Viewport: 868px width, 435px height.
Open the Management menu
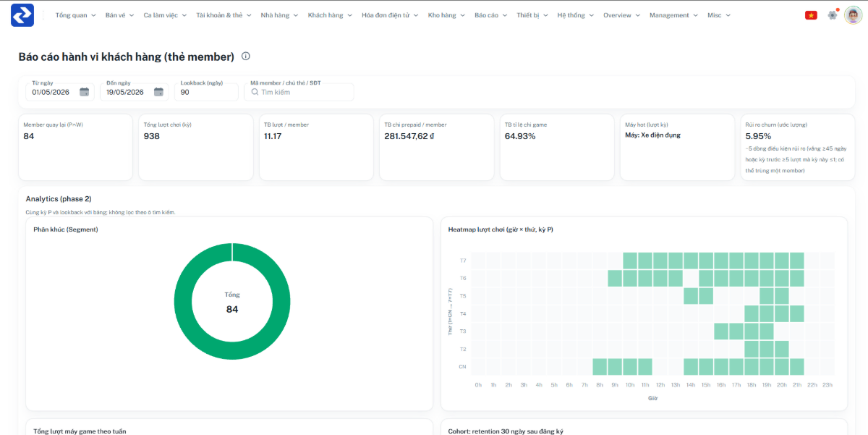674,15
